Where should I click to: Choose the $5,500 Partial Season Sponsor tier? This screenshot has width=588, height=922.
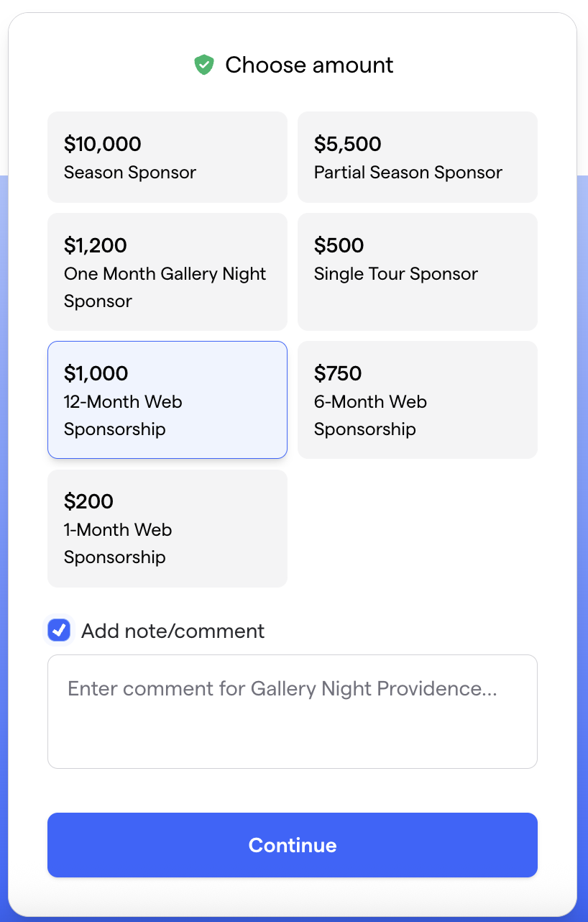tap(417, 157)
